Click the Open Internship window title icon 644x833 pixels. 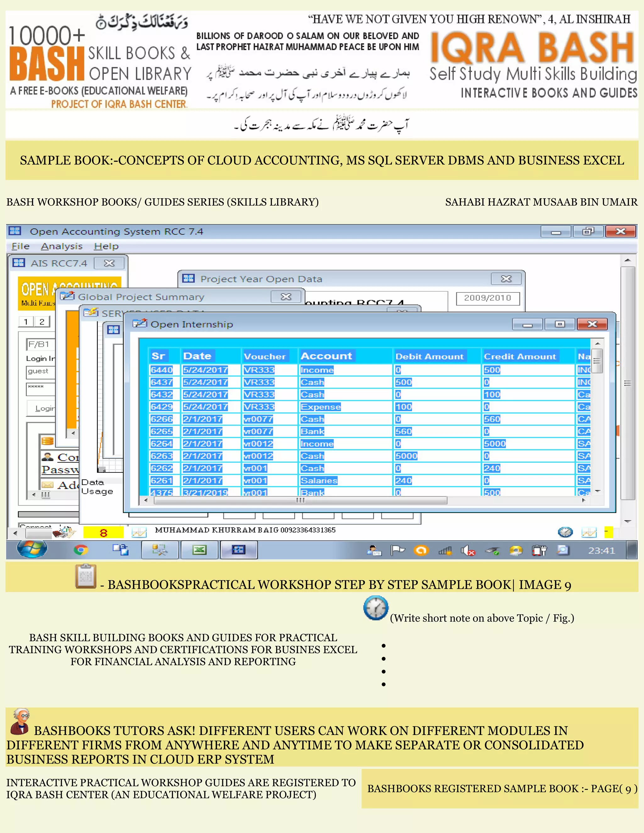140,324
